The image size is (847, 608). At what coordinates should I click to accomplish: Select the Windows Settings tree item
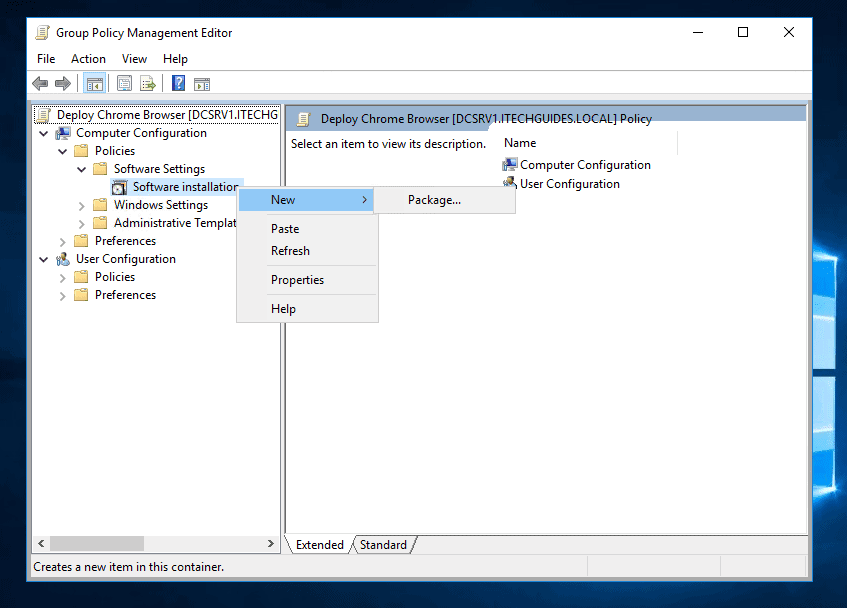(x=161, y=205)
